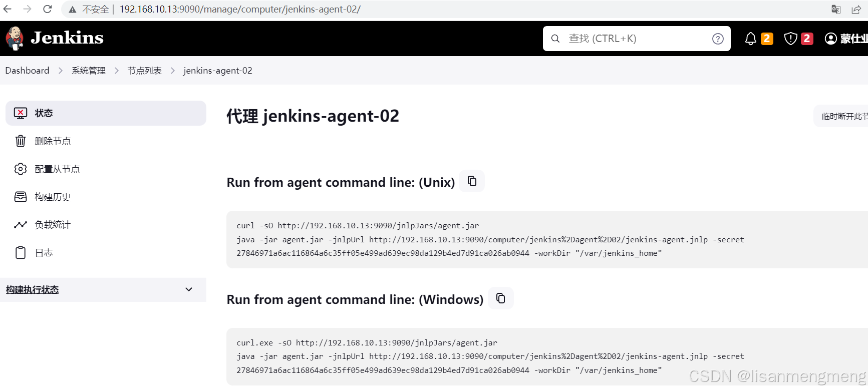Click the 不安全 site warning icon
Screen dimensions: 868x391
[73, 10]
